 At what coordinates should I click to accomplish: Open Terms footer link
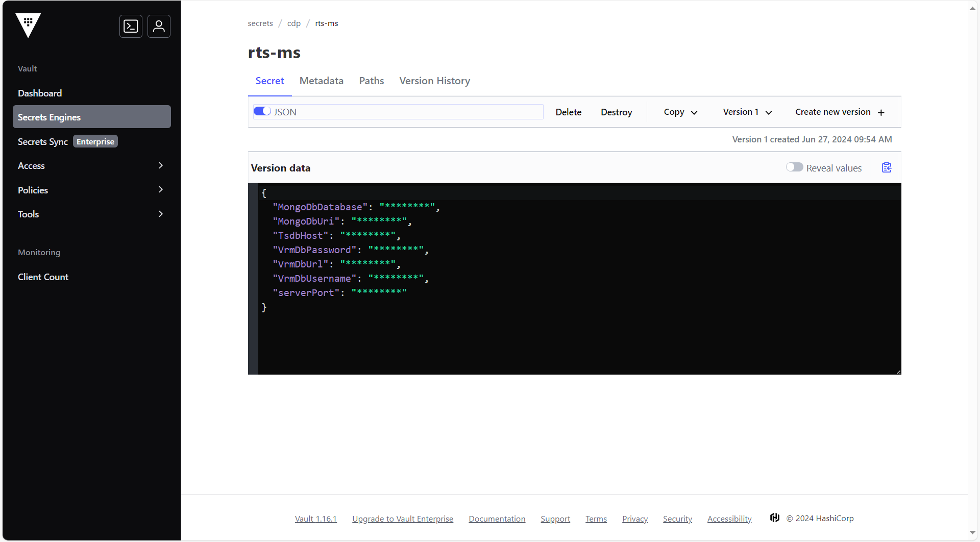click(x=596, y=519)
